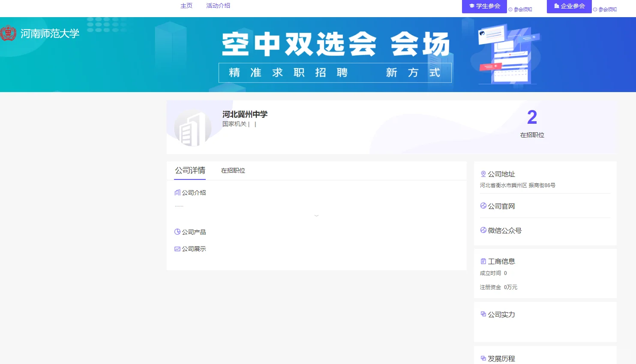The width and height of the screenshot is (636, 364).
Task: Open the 活动介绍 menu item
Action: coord(218,6)
